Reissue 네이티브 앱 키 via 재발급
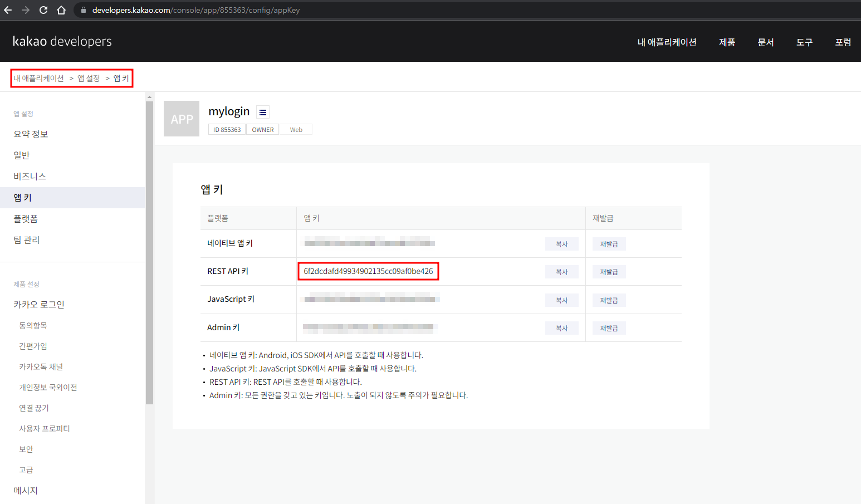This screenshot has height=504, width=861. [609, 244]
